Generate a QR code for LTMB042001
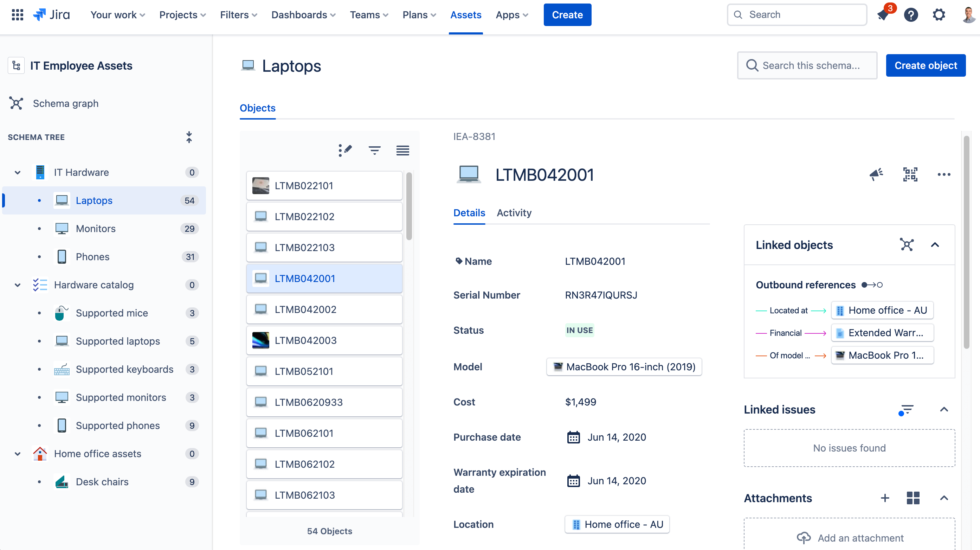The image size is (980, 550). click(x=910, y=174)
